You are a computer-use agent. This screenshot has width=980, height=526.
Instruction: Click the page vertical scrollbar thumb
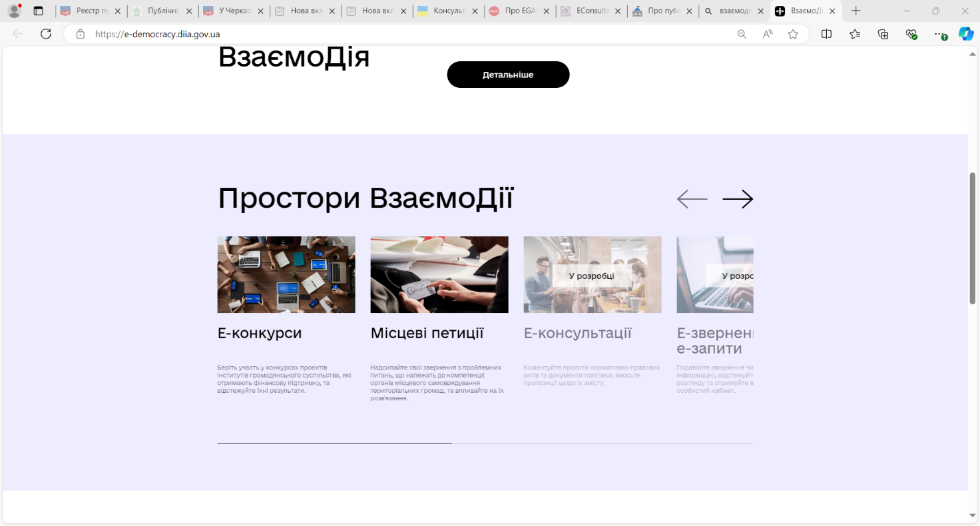973,238
